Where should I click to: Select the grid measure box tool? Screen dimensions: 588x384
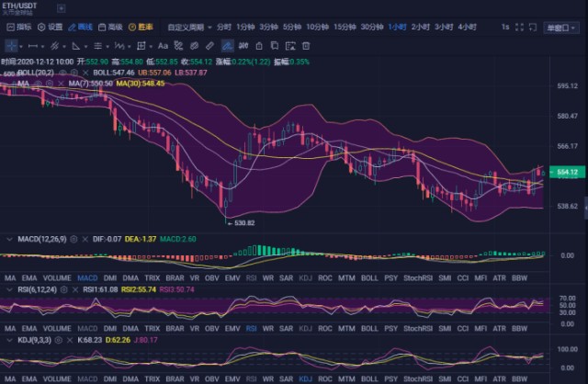(x=141, y=46)
